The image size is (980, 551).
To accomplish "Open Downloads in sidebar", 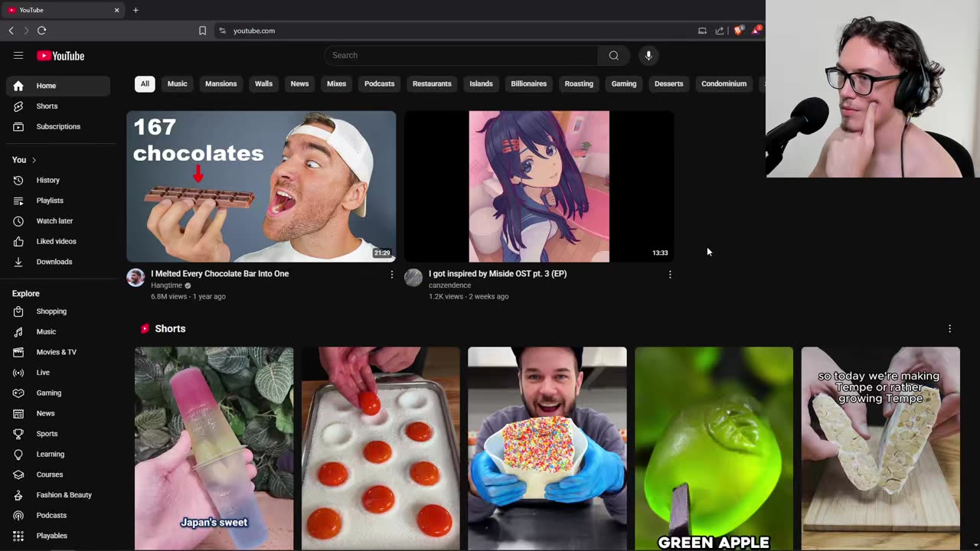I will 58,262.
